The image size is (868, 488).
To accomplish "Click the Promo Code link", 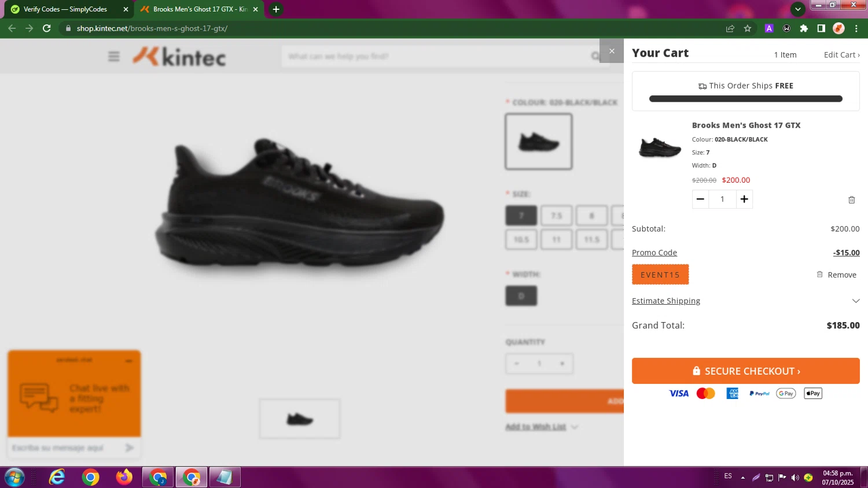I will point(654,253).
